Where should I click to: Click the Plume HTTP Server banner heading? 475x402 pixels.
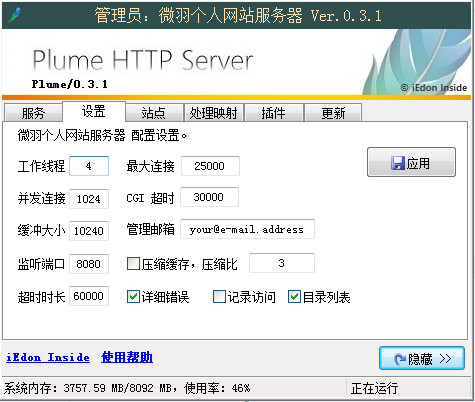click(143, 60)
